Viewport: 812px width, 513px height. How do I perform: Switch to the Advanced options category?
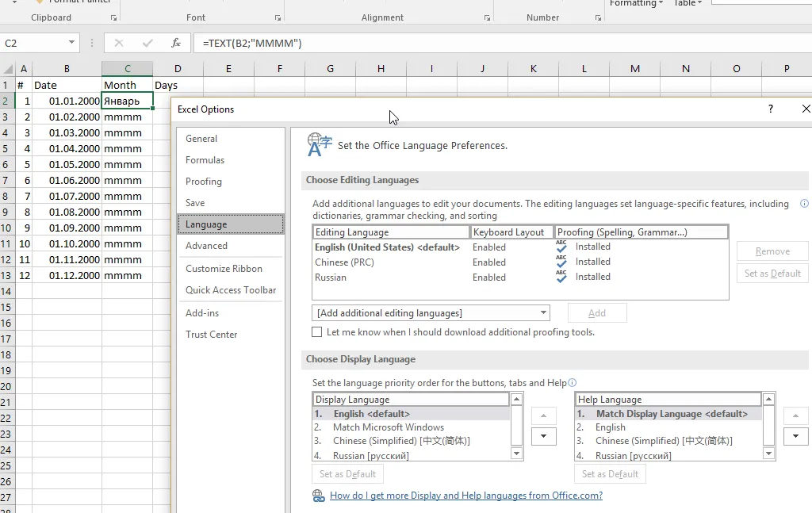[206, 246]
